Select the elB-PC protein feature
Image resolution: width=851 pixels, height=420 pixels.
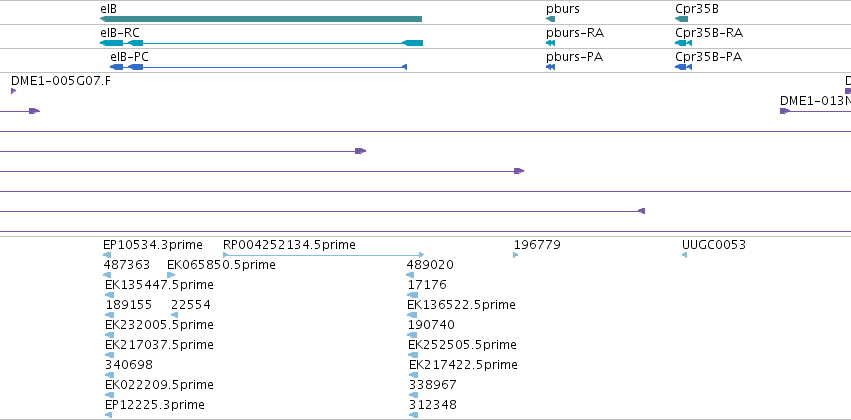pos(258,67)
